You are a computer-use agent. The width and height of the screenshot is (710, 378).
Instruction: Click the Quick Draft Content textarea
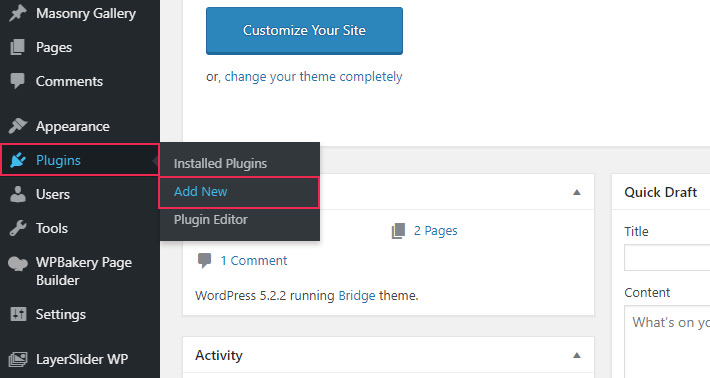pos(667,342)
